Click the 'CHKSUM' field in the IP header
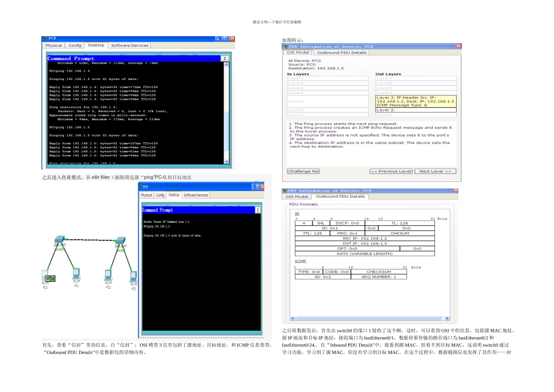Image resolution: width=554 pixels, height=392 pixels. tap(399, 233)
